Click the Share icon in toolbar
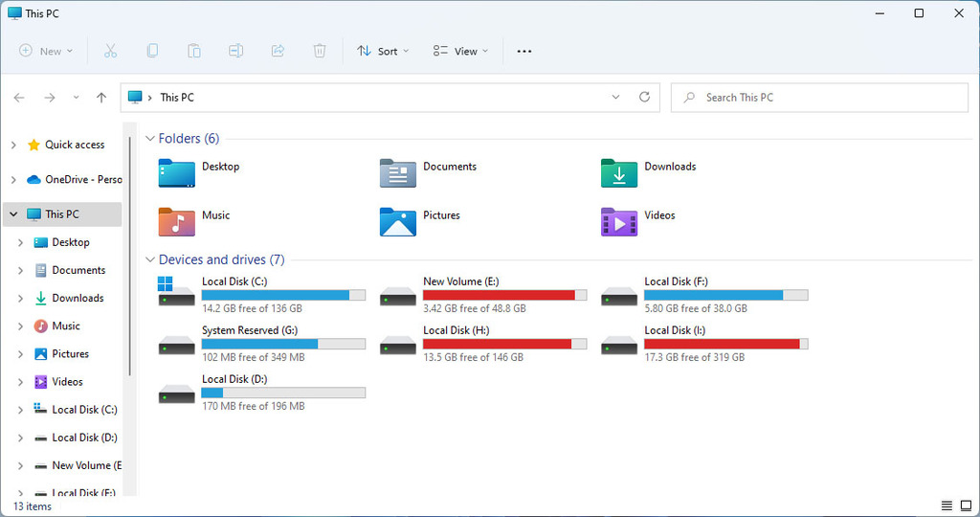The height and width of the screenshot is (517, 980). click(278, 51)
